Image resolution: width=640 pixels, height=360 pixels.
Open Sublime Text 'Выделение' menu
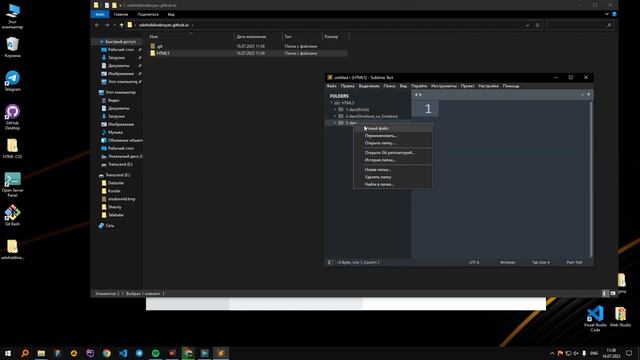[x=369, y=86]
